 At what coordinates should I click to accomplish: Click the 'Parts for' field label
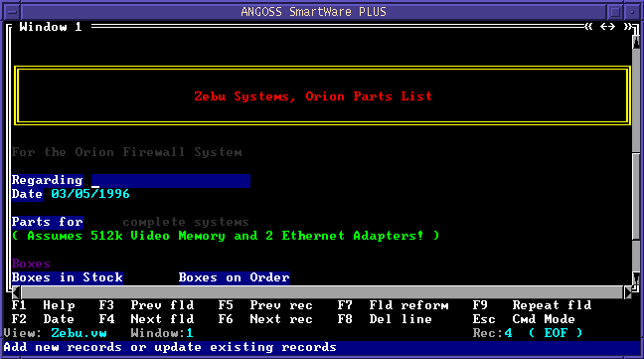click(48, 222)
